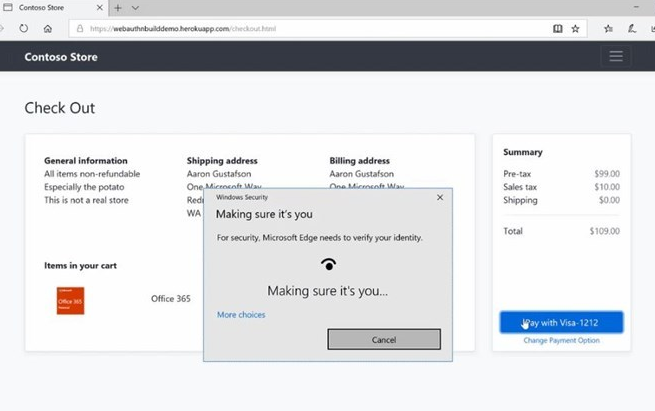655x411 pixels.
Task: Cancel the identity verification dialog
Action: coord(384,339)
